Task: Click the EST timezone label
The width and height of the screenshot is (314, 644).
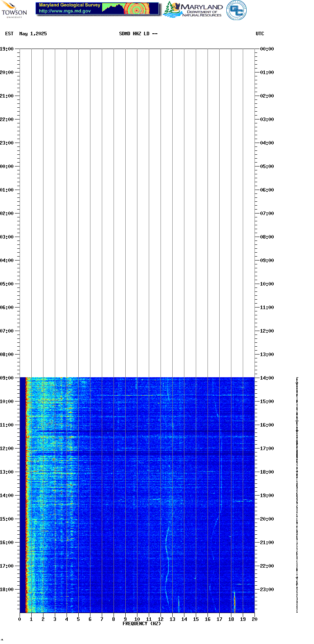Action: click(x=9, y=34)
